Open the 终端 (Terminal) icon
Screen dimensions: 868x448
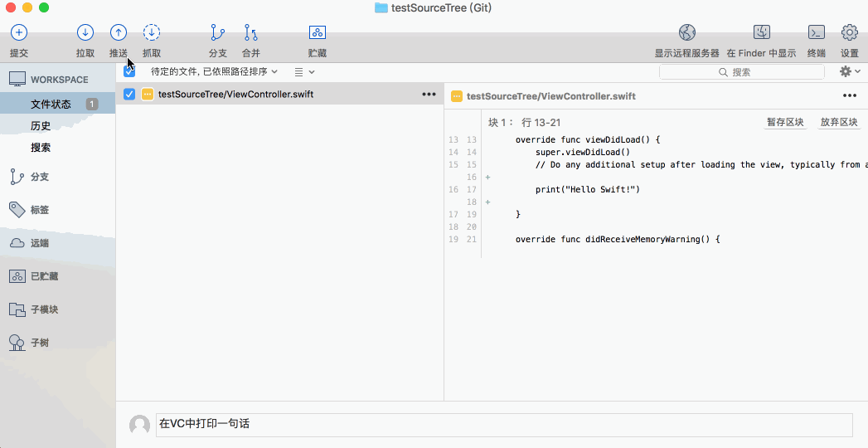(817, 32)
